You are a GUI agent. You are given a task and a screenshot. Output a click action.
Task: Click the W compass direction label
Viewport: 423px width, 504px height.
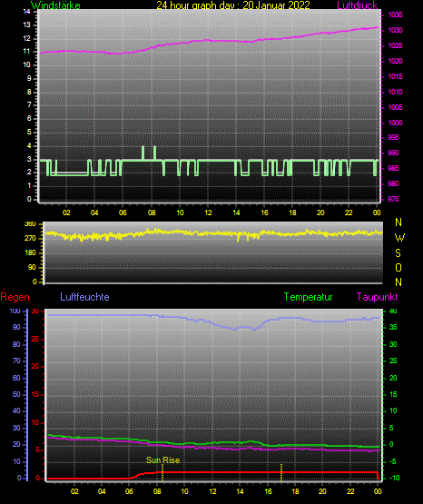399,238
